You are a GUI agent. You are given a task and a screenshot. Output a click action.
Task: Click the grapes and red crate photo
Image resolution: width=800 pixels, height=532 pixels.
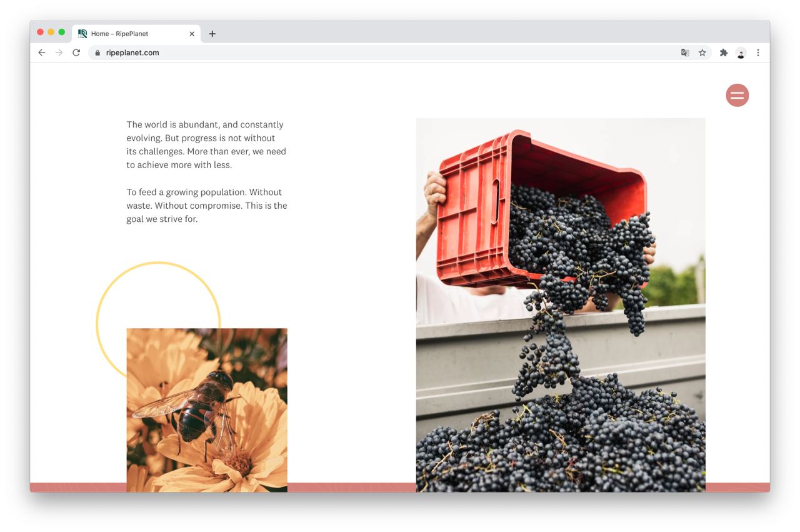pos(561,304)
